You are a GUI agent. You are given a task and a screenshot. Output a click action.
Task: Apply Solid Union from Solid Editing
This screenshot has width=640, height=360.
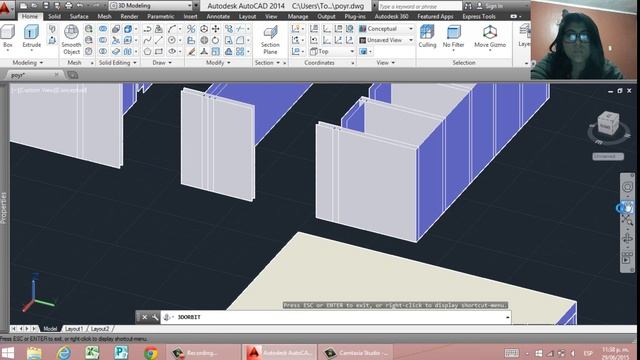click(x=103, y=29)
